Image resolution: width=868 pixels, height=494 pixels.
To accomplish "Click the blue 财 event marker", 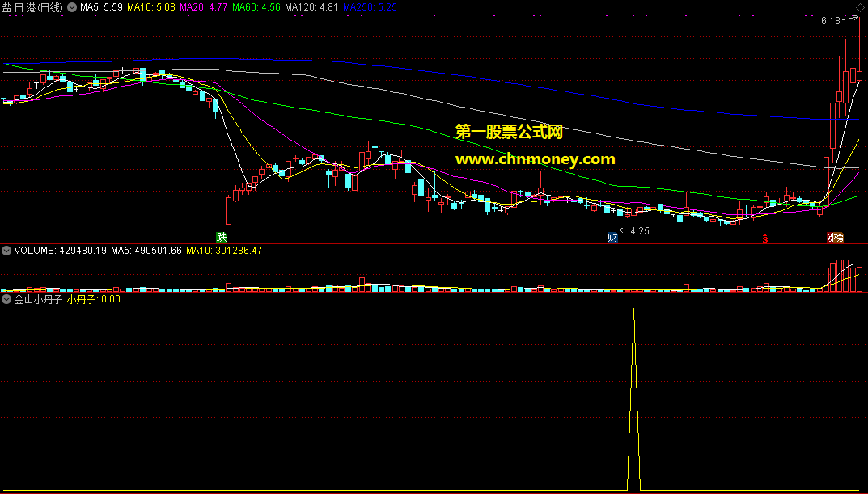I will [612, 238].
